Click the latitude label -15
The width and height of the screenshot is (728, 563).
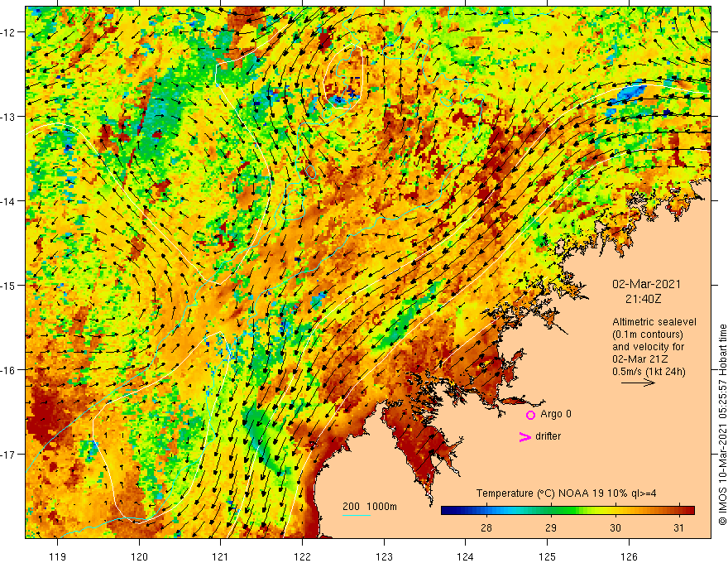click(x=8, y=285)
